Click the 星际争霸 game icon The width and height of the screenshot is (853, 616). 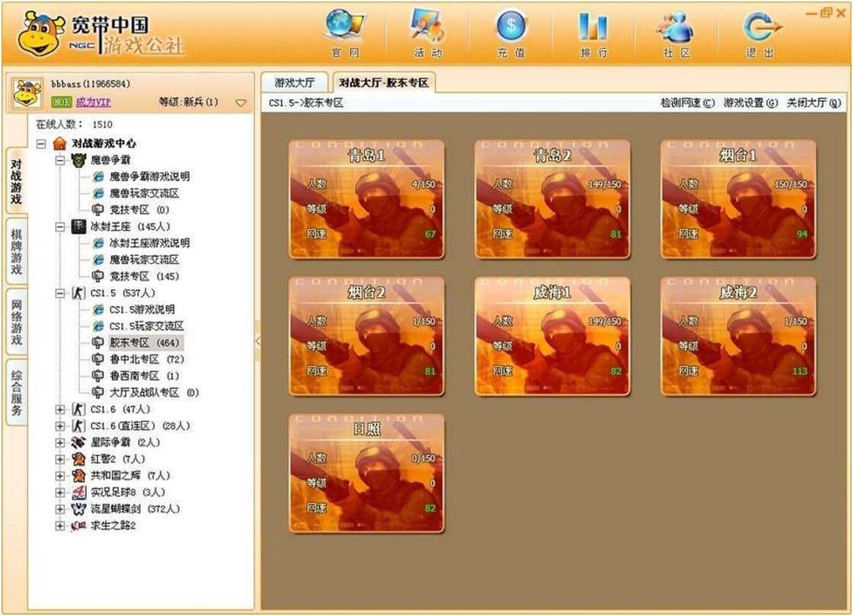point(79,442)
